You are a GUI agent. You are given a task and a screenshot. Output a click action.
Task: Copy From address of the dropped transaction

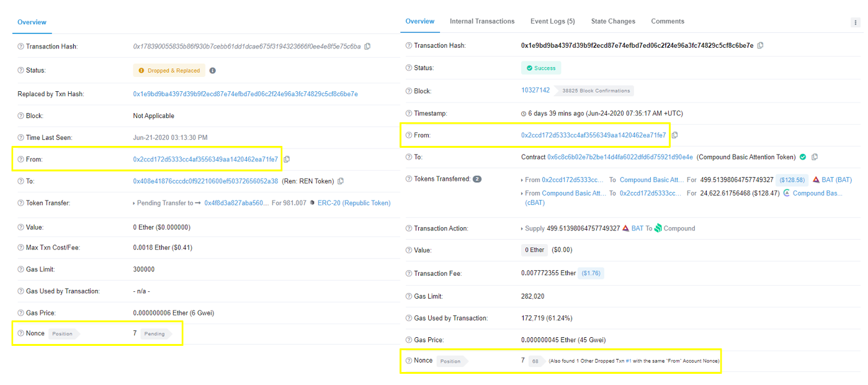pyautogui.click(x=287, y=160)
